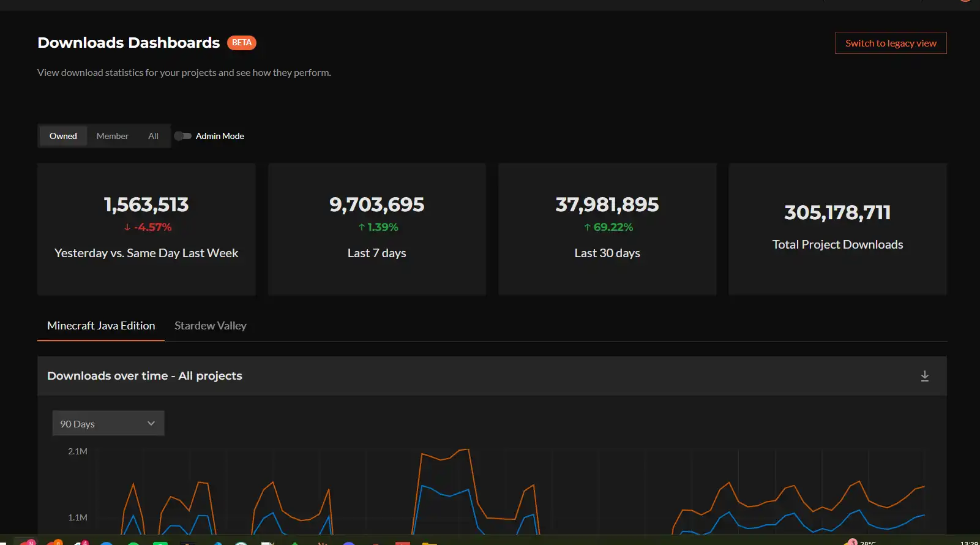Click the BETA badge next to the title
Screen dimensions: 980x545
point(242,42)
